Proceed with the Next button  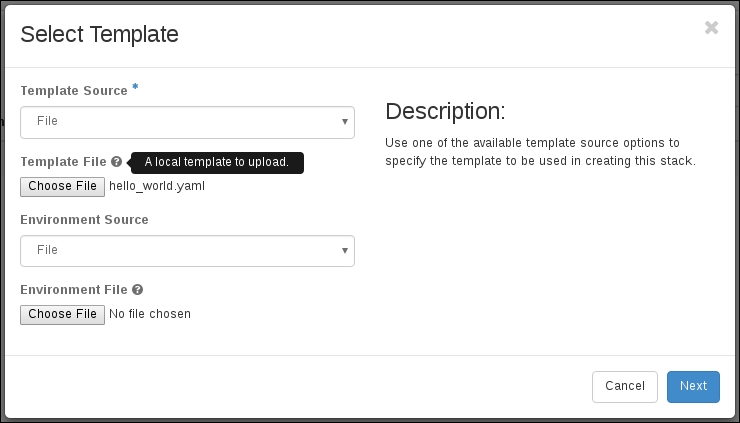693,386
